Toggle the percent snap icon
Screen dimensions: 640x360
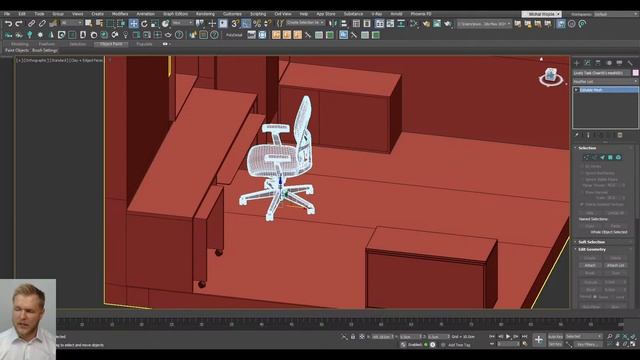click(x=257, y=24)
